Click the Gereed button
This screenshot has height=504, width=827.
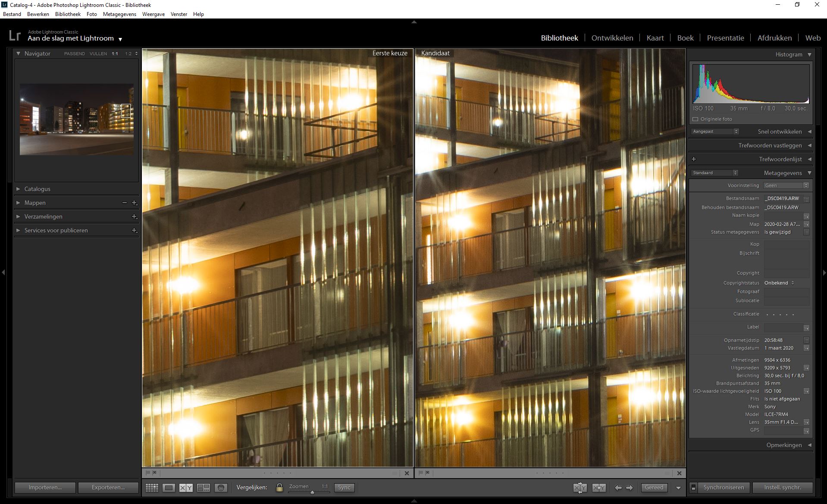pos(654,488)
